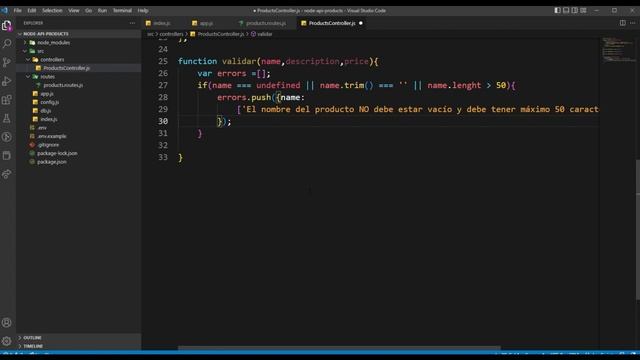Click the 'validar' breadcrumb symbol
Screen dimensions: 640x360
click(264, 34)
